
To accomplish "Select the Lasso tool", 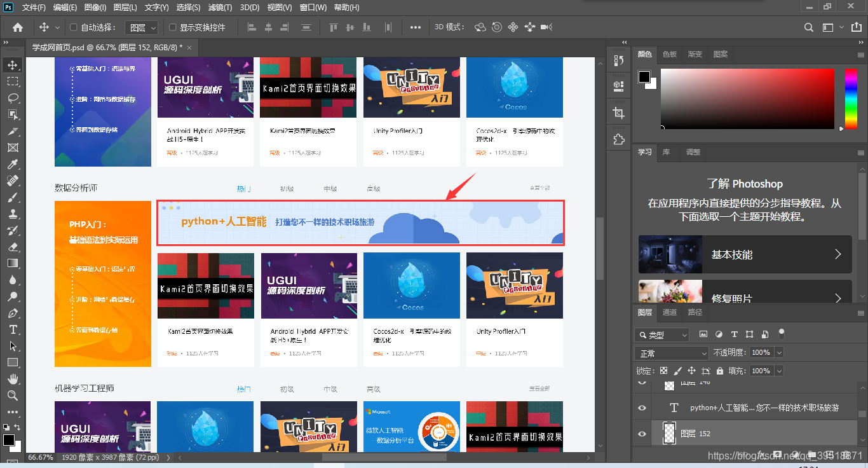I will click(13, 98).
